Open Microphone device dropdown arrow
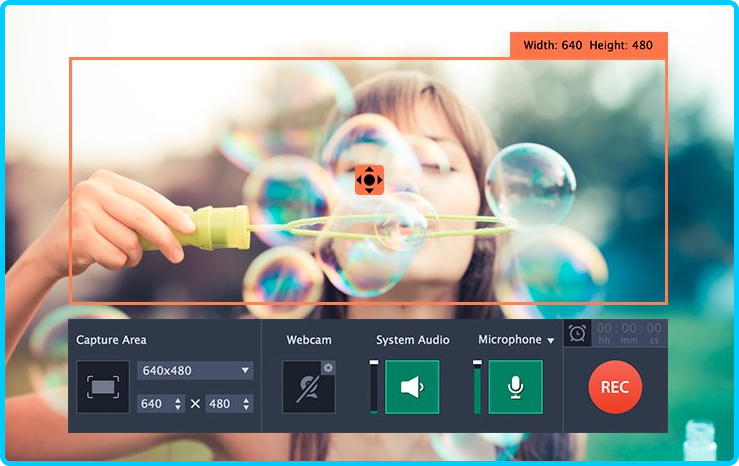739x466 pixels. [550, 340]
